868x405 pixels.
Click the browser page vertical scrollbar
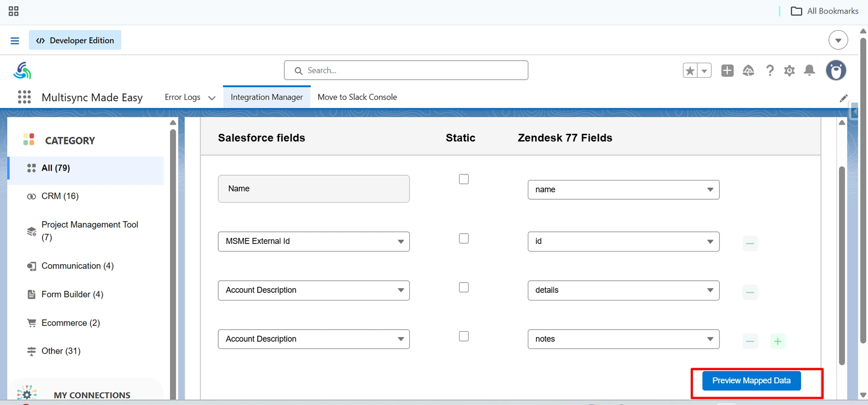click(x=863, y=190)
